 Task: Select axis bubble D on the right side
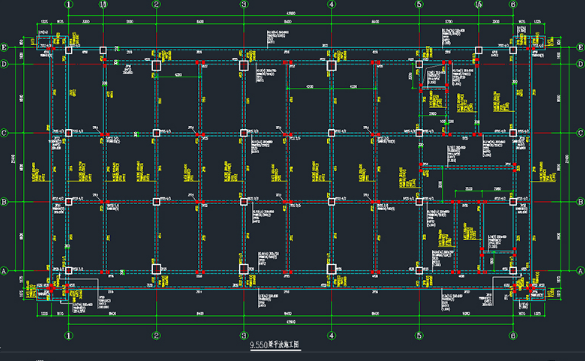581,64
